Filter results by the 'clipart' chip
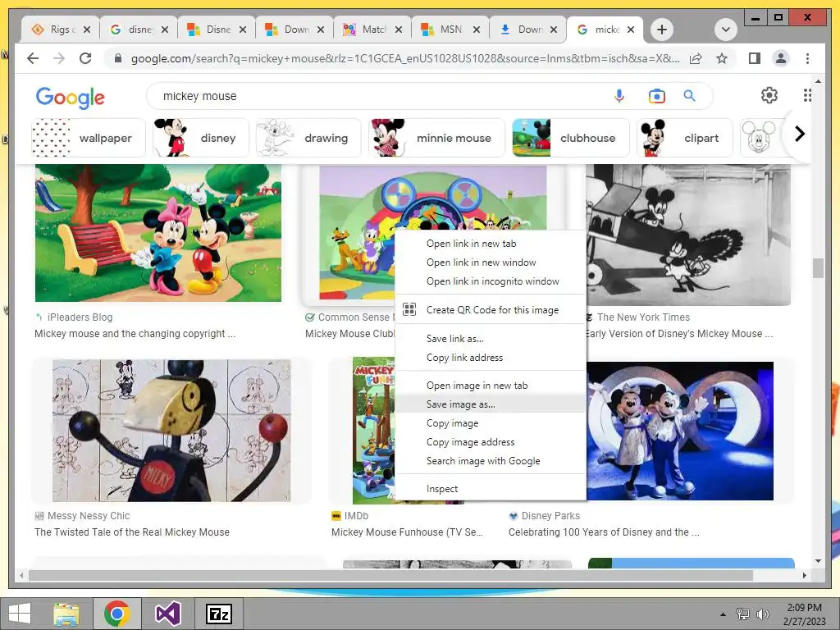The width and height of the screenshot is (840, 630). point(685,138)
